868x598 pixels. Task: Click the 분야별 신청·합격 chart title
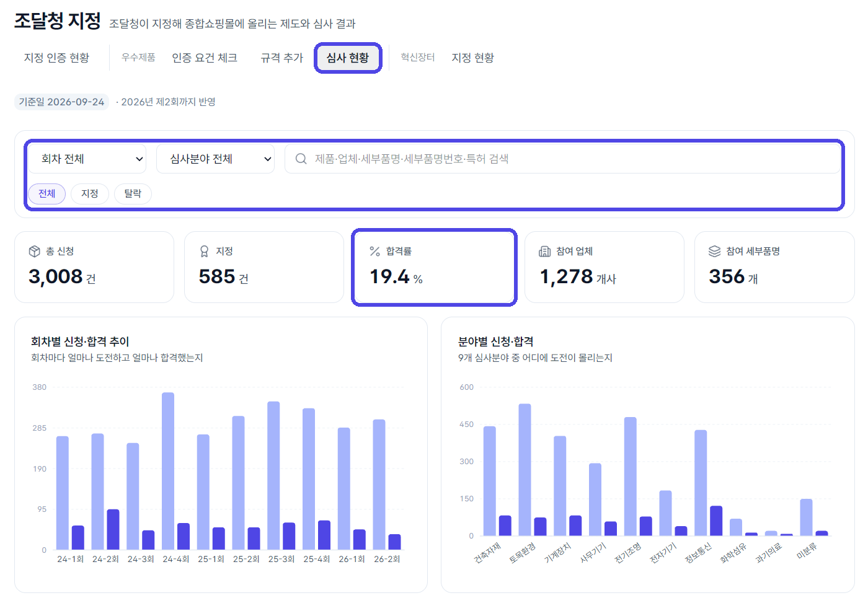click(496, 341)
